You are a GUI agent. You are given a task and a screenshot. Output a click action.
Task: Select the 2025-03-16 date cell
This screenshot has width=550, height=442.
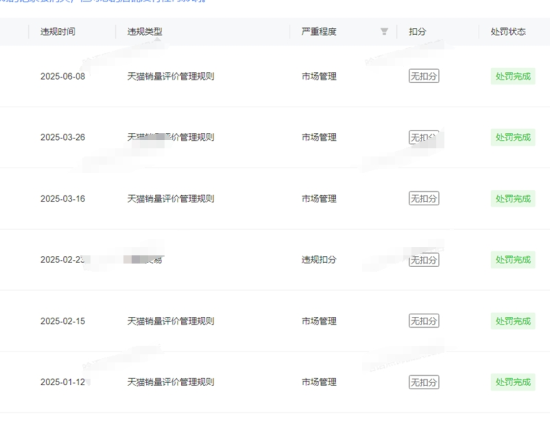pos(63,199)
